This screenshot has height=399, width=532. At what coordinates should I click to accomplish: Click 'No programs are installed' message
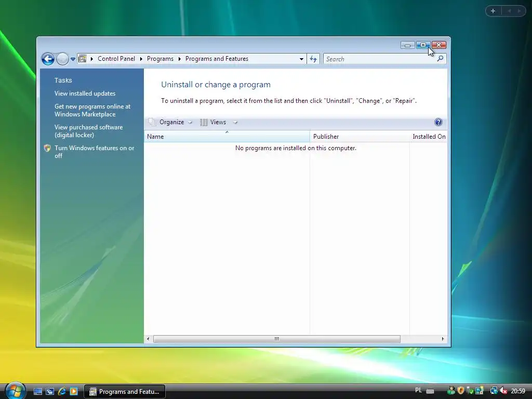[x=296, y=148]
